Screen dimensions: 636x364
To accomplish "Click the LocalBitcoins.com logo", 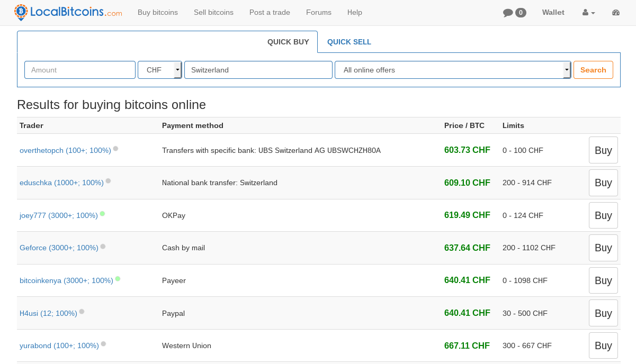I will (x=68, y=12).
